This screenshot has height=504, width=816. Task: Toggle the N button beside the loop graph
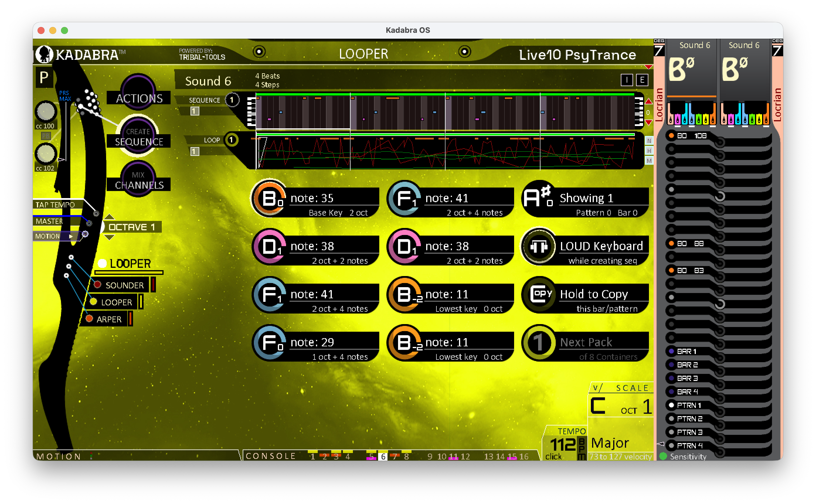(649, 141)
